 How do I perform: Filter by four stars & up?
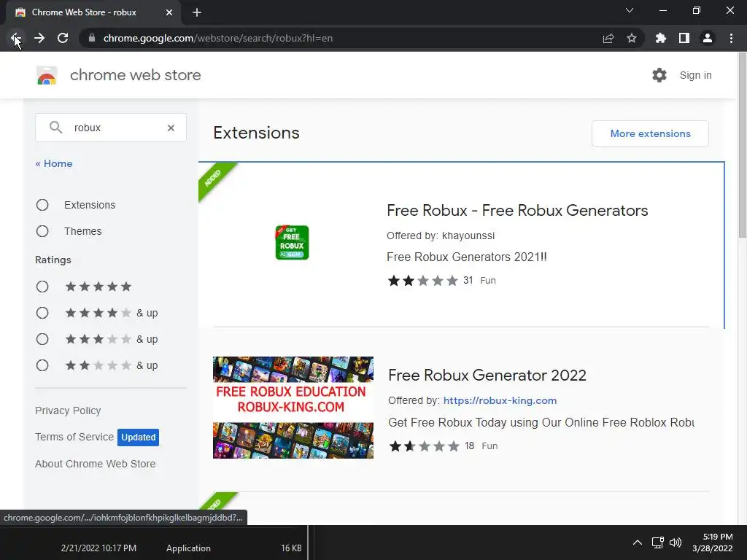coord(42,313)
